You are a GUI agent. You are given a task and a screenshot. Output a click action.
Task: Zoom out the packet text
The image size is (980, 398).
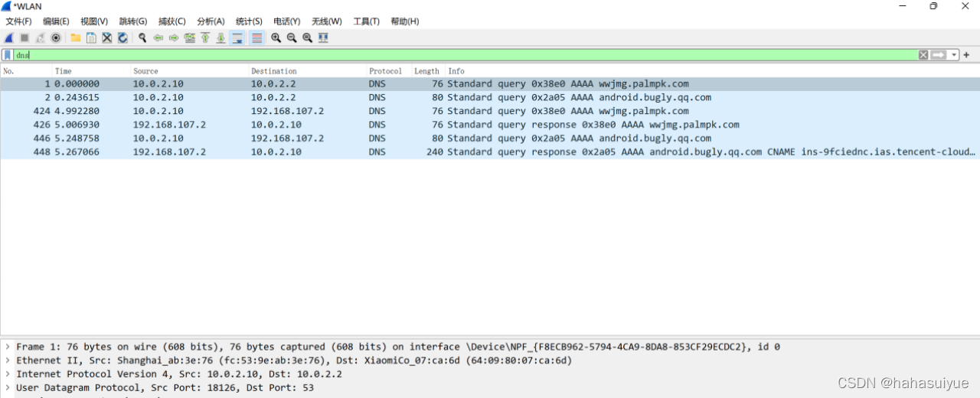tap(292, 38)
